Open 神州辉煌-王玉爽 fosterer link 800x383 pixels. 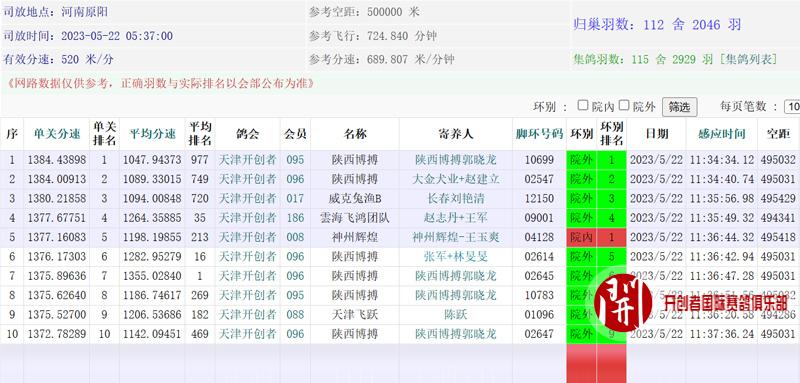[x=455, y=237]
